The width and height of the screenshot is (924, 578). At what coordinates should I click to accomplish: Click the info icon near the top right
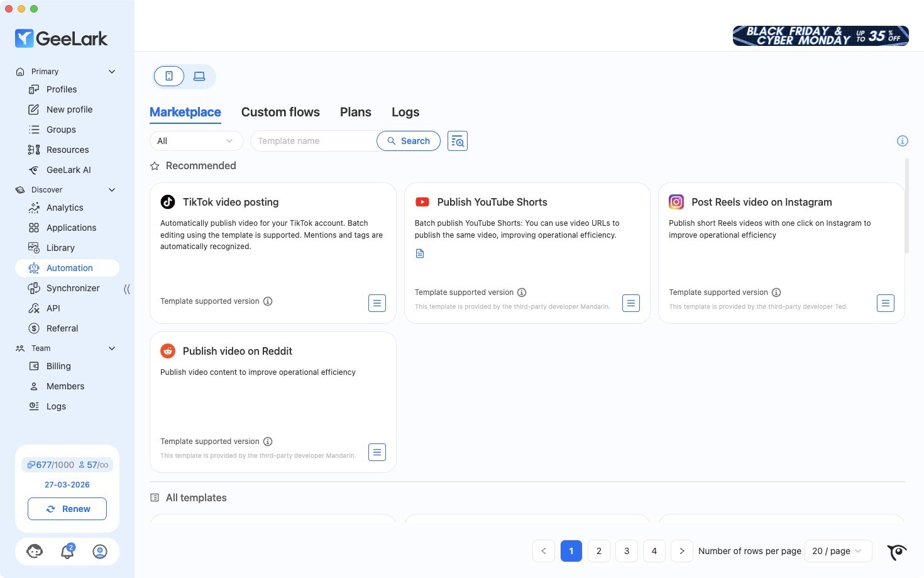[903, 141]
